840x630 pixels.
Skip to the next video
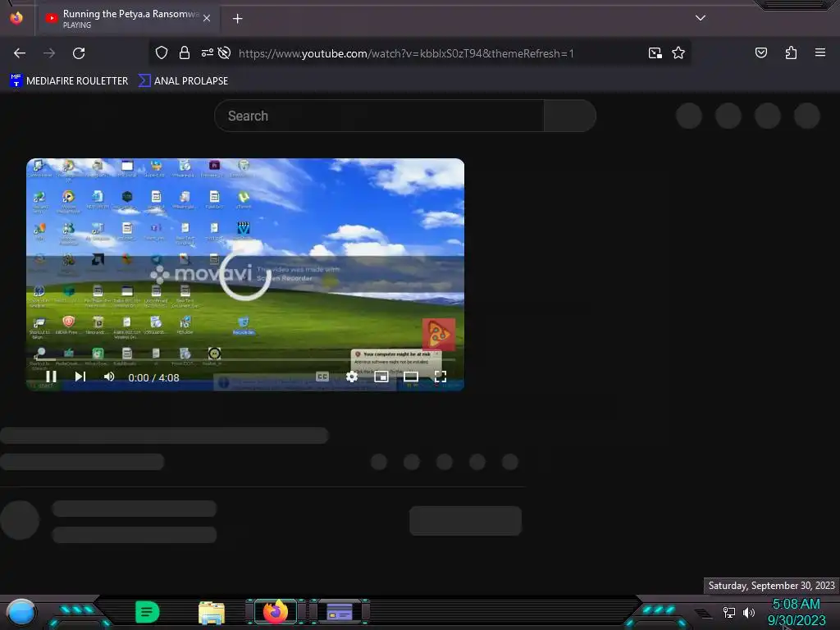pos(80,377)
